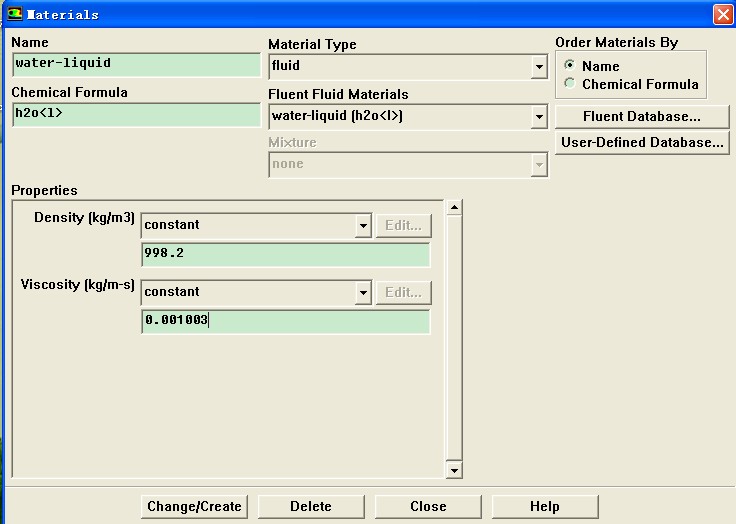Click the properties scrollbar down arrow
Viewport: 736px width, 524px height.
454,470
